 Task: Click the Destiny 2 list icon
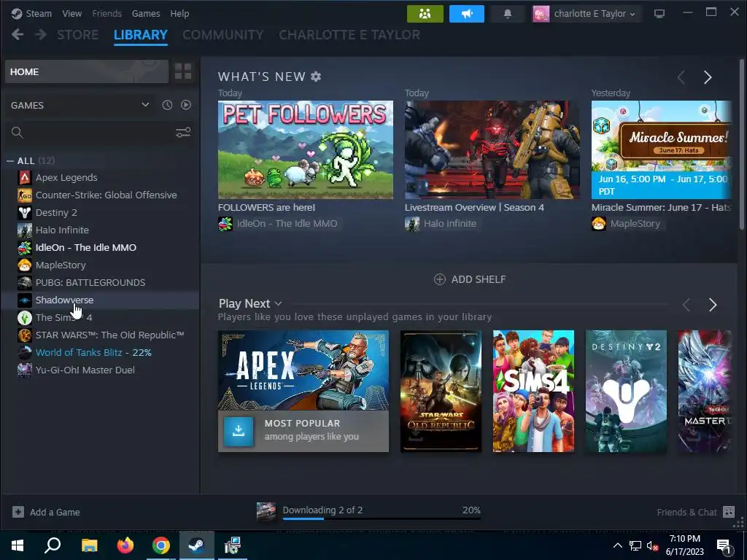point(24,212)
